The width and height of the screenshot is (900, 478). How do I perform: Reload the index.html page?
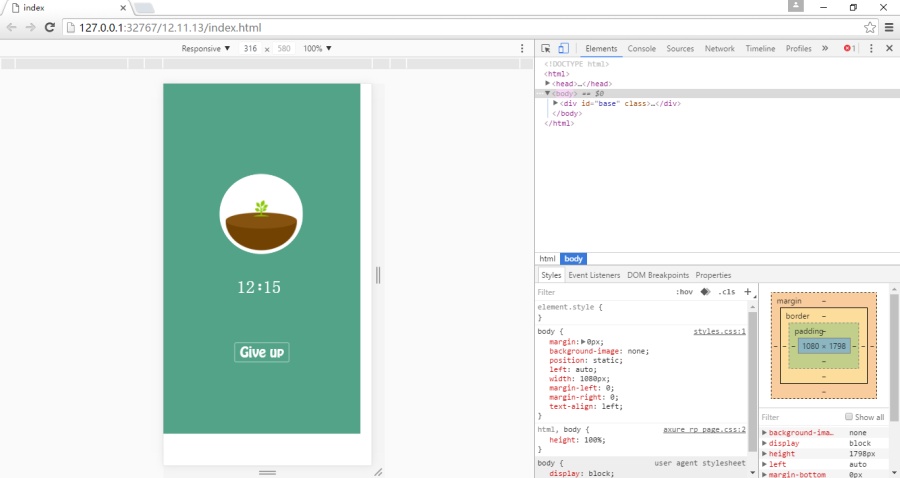coord(50,27)
